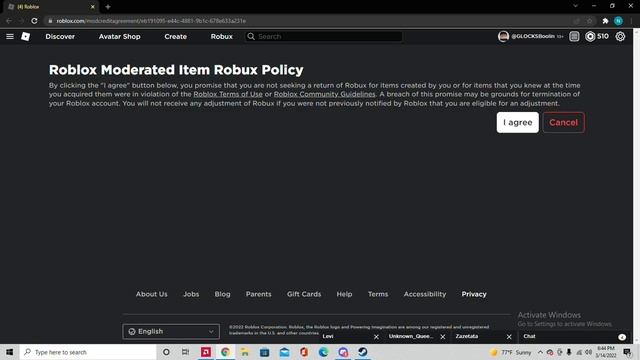Open Windows action center notifications
Image resolution: width=640 pixels, height=360 pixels.
point(627,352)
